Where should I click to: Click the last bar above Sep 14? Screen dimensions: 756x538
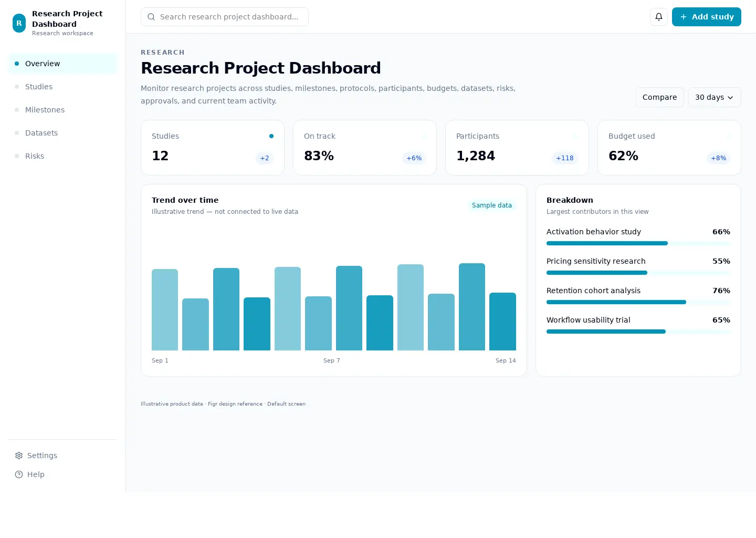pyautogui.click(x=502, y=322)
